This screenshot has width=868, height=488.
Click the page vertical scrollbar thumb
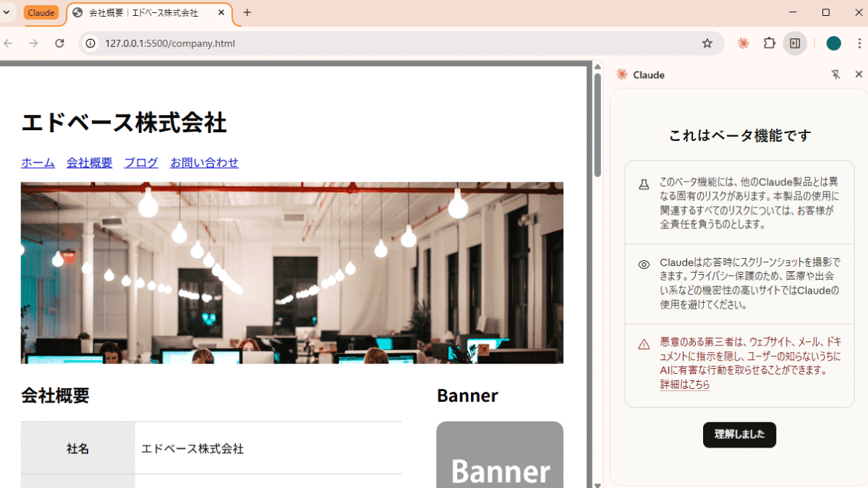(597, 124)
